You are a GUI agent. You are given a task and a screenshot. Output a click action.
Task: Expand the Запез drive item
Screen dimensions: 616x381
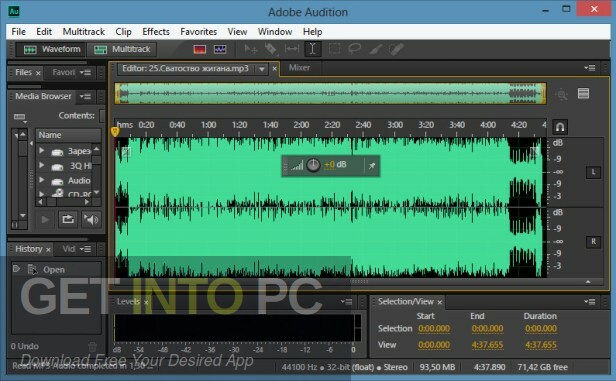(x=41, y=150)
